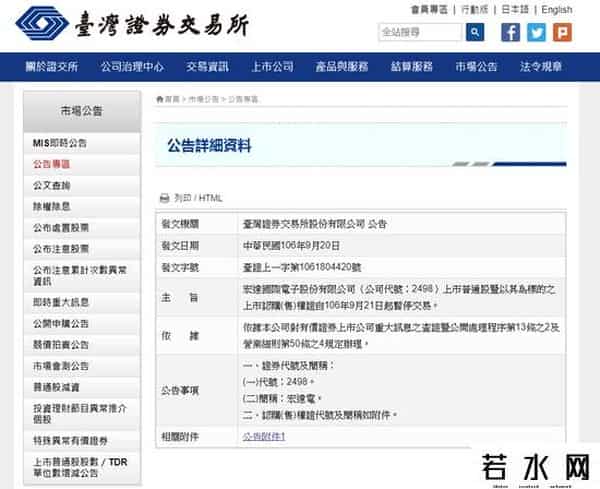Viewport: 600px width, 489px height.
Task: Open 結算服務 menu
Action: point(412,67)
